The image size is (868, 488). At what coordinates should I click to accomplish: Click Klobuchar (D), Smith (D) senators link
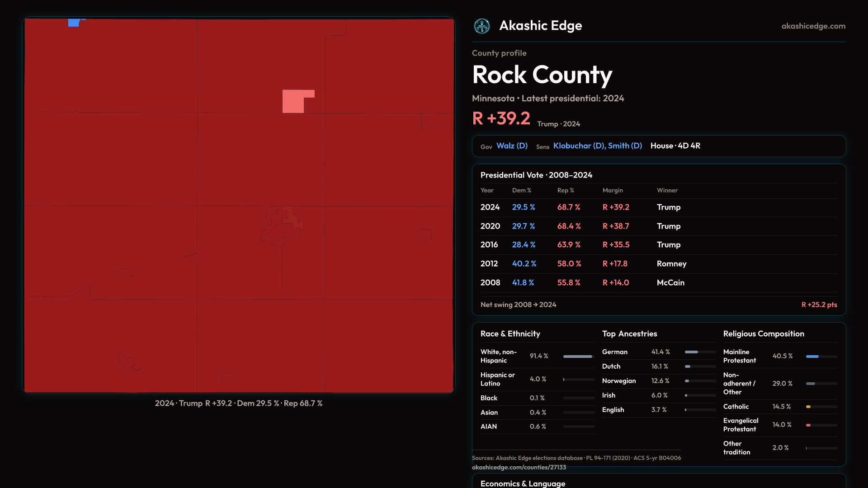[597, 146]
